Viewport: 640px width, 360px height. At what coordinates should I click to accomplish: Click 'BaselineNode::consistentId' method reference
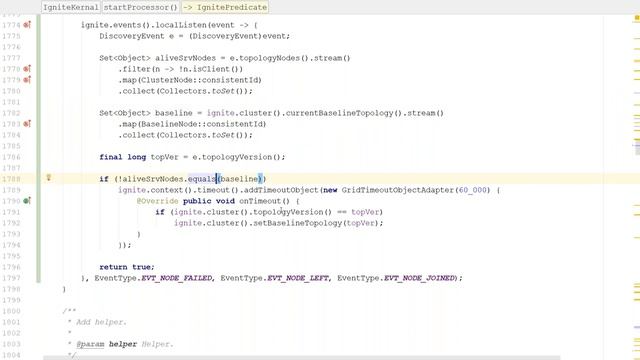[203, 124]
